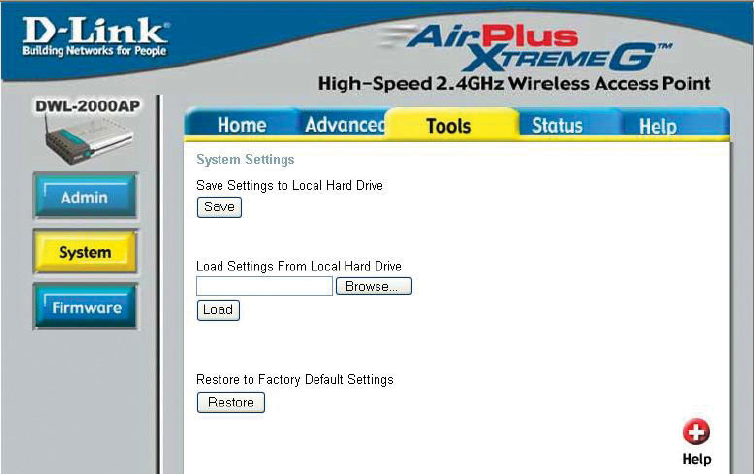Click the DWL-2000AP router image
The image size is (754, 474).
point(88,141)
